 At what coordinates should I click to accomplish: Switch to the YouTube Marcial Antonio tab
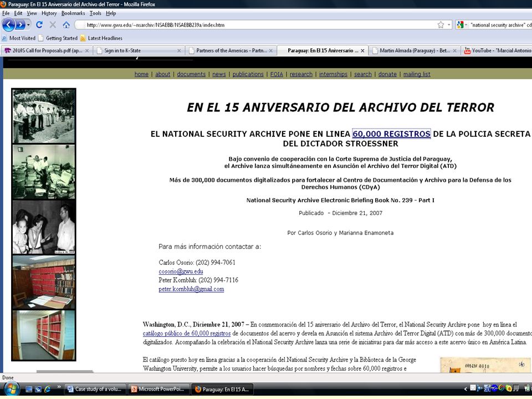click(497, 50)
